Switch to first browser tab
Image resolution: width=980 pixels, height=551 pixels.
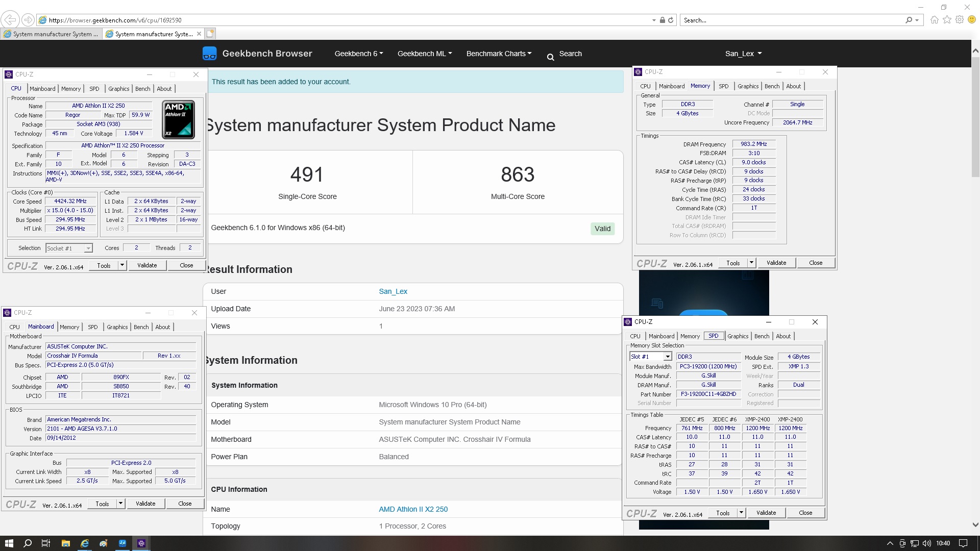(52, 34)
